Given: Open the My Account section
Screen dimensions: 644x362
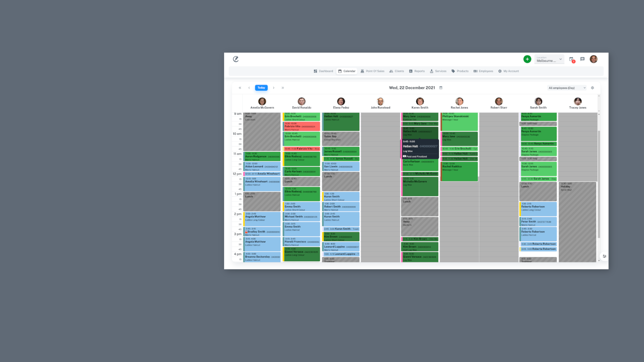Looking at the screenshot, I should coord(508,71).
